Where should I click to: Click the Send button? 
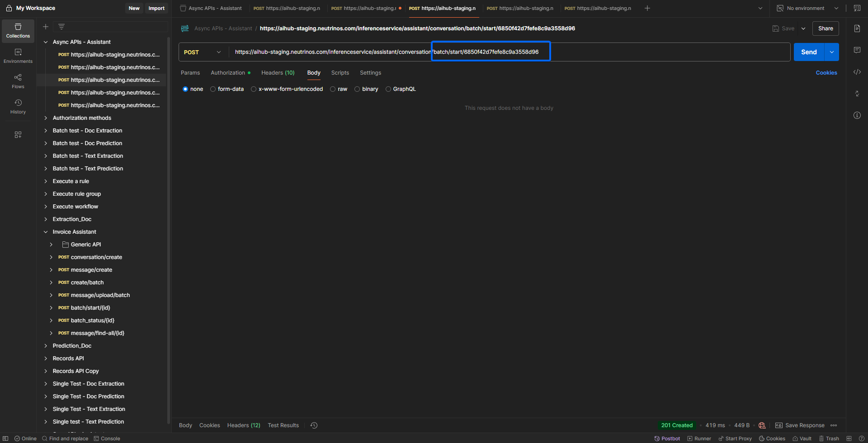[x=809, y=52]
